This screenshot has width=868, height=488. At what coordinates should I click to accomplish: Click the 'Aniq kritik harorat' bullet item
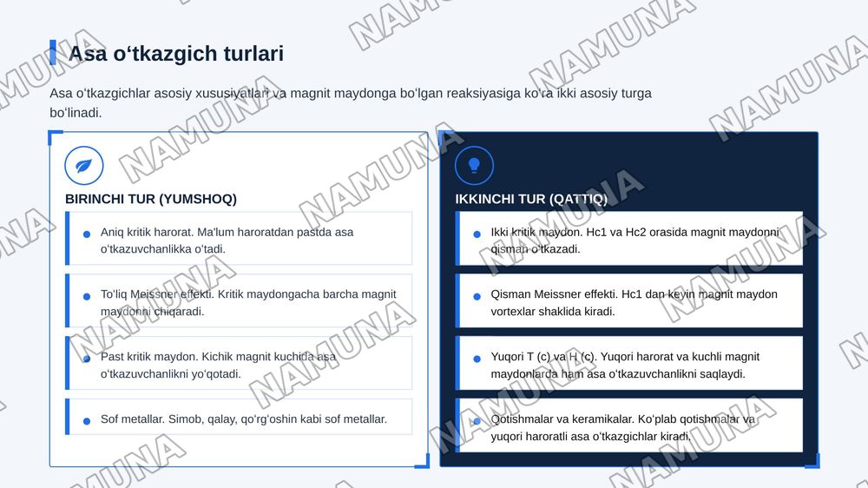coord(239,238)
